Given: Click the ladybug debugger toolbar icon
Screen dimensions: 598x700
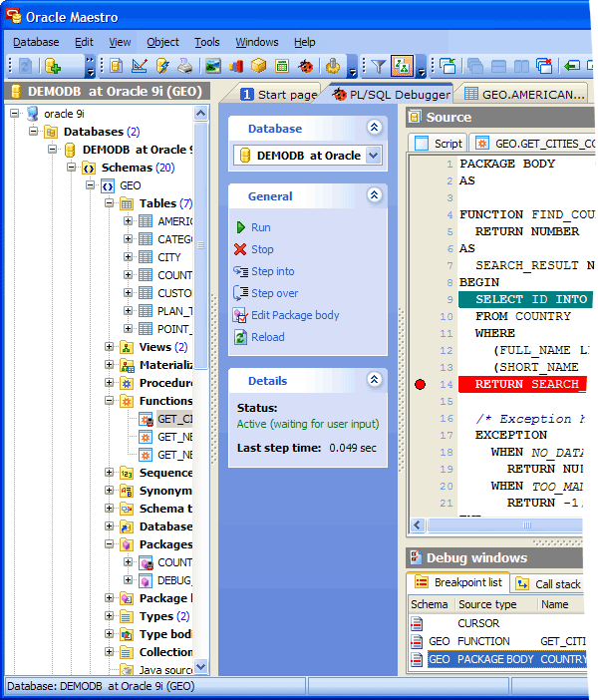Looking at the screenshot, I should 305,67.
